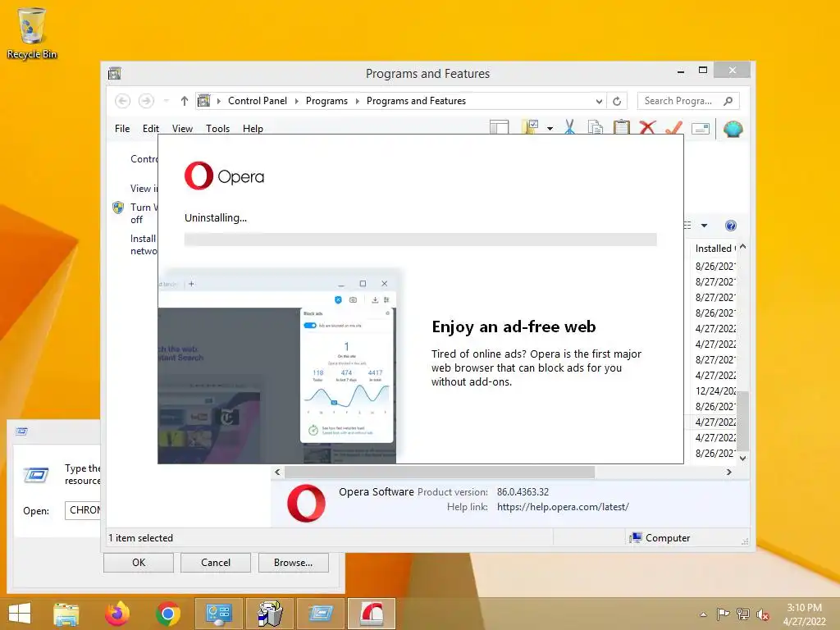Click Cancel in the Run dialog

pyautogui.click(x=216, y=563)
